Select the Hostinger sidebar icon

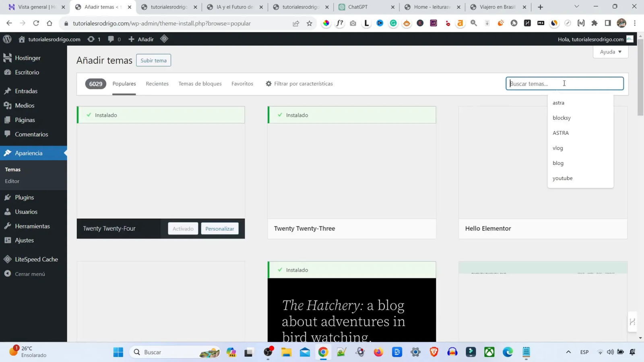[7, 58]
